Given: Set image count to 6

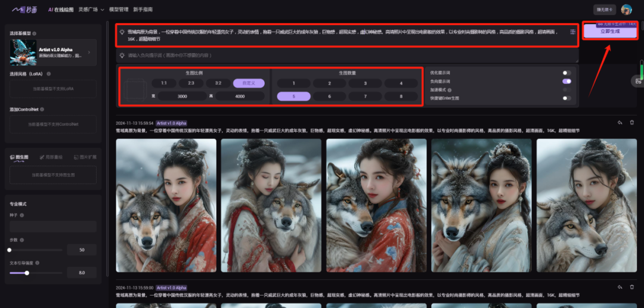Looking at the screenshot, I should [x=329, y=97].
